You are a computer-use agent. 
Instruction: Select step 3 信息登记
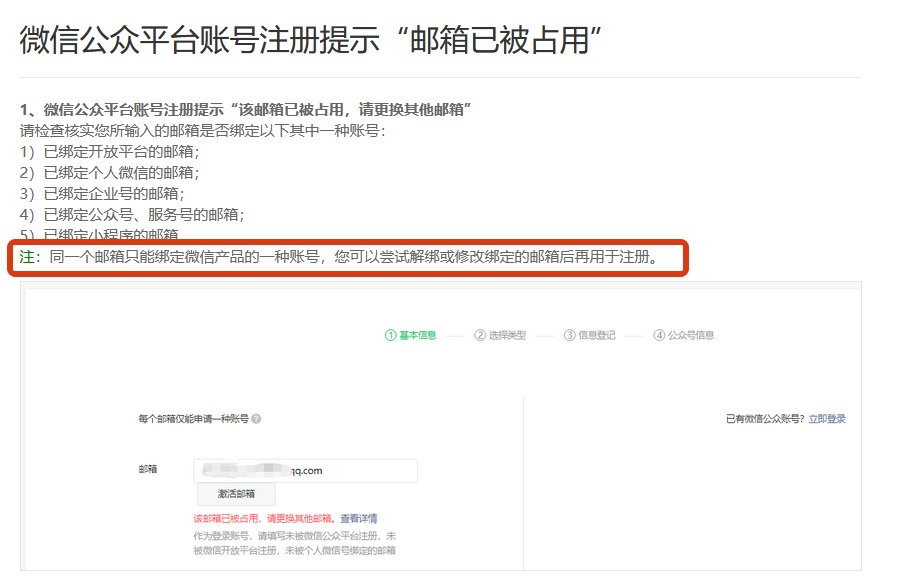coord(590,335)
